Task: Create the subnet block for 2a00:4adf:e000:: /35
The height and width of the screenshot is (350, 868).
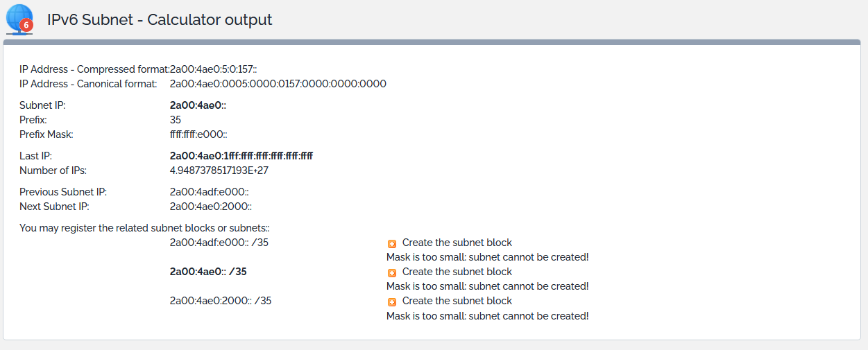Action: click(457, 243)
